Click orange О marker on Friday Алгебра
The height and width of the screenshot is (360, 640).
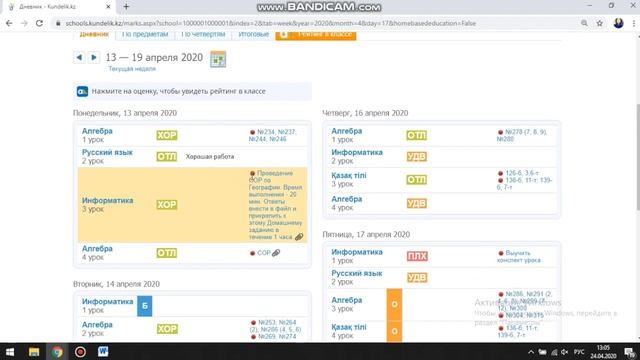(x=394, y=304)
